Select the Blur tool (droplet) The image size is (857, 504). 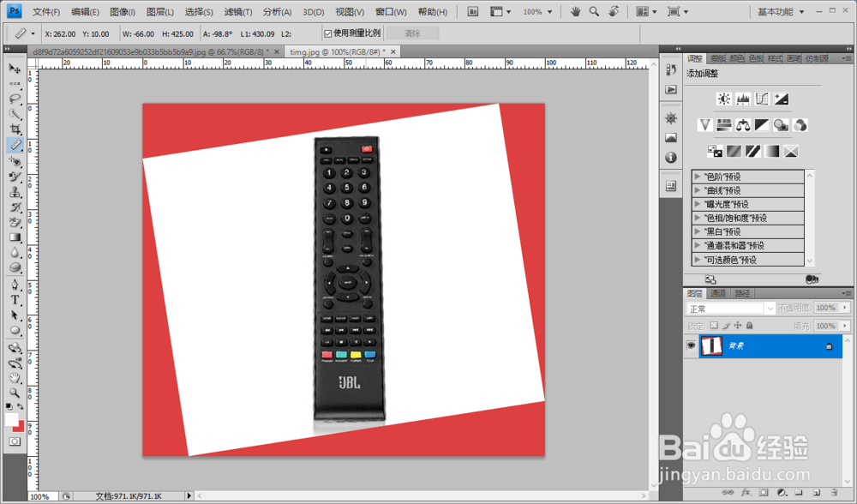[x=15, y=252]
